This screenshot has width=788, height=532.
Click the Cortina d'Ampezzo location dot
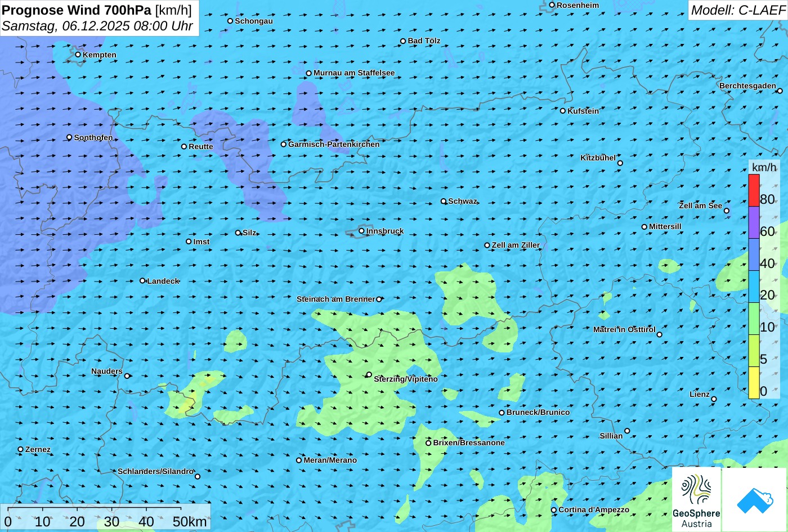[554, 510]
